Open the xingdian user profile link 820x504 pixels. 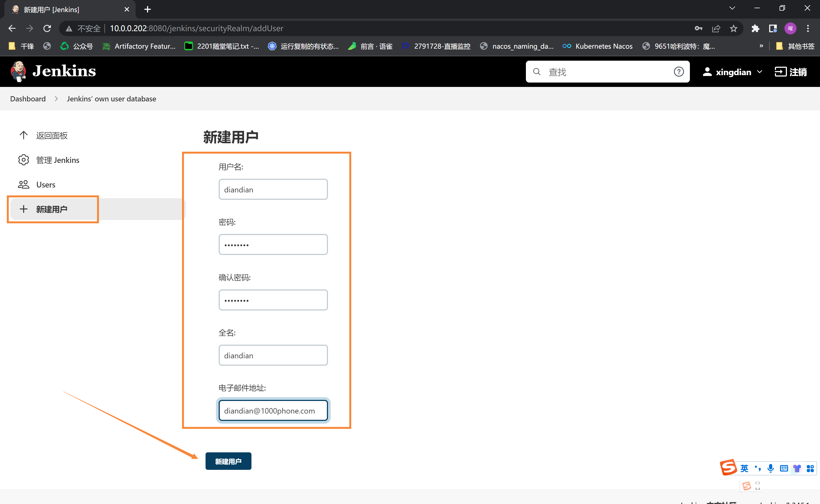[x=727, y=72]
